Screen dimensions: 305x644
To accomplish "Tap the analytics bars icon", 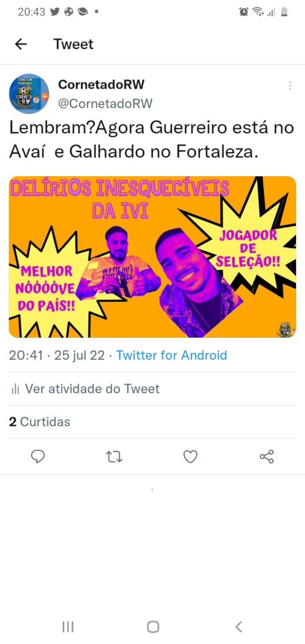I will [16, 389].
